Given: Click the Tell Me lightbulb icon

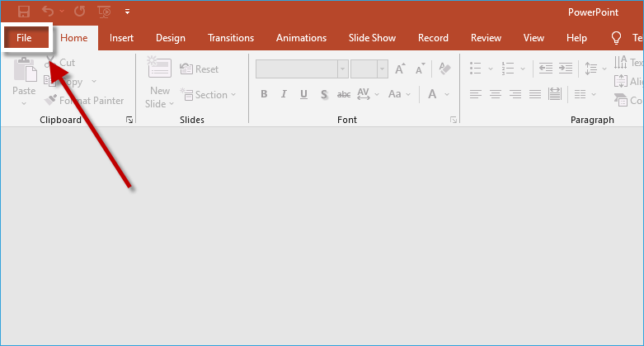Looking at the screenshot, I should (x=616, y=38).
